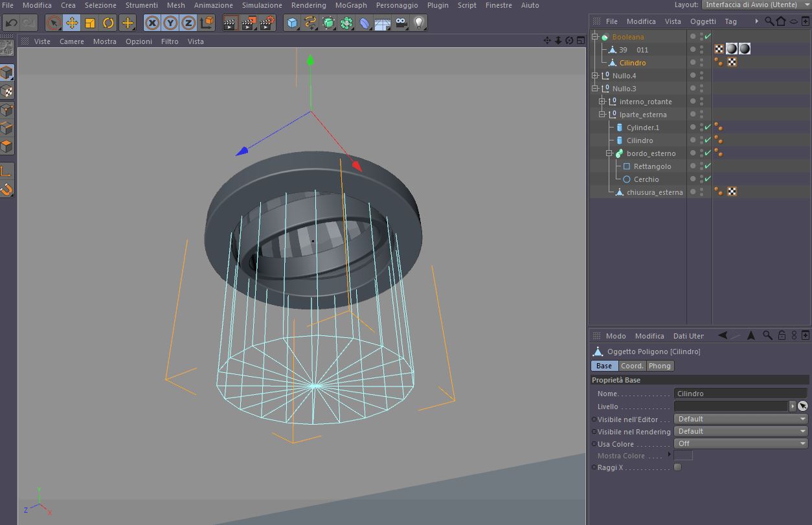Image resolution: width=812 pixels, height=525 pixels.
Task: Click the Undo arrow icon
Action: coord(11,23)
